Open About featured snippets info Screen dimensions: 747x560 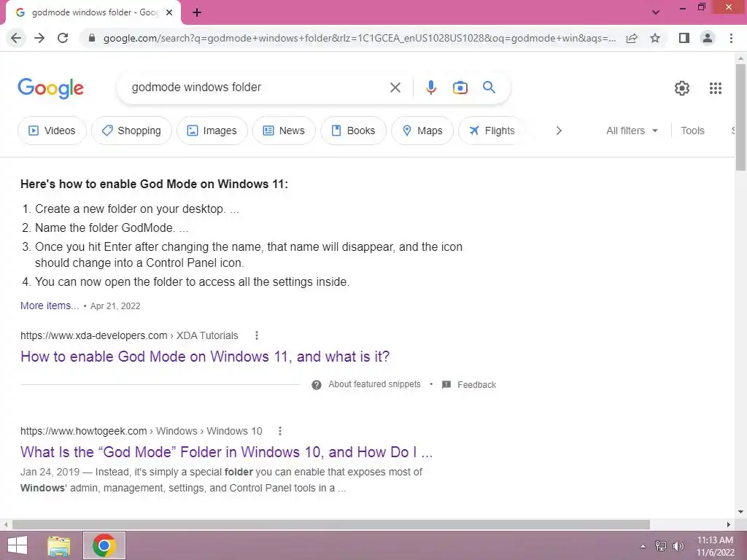[366, 384]
